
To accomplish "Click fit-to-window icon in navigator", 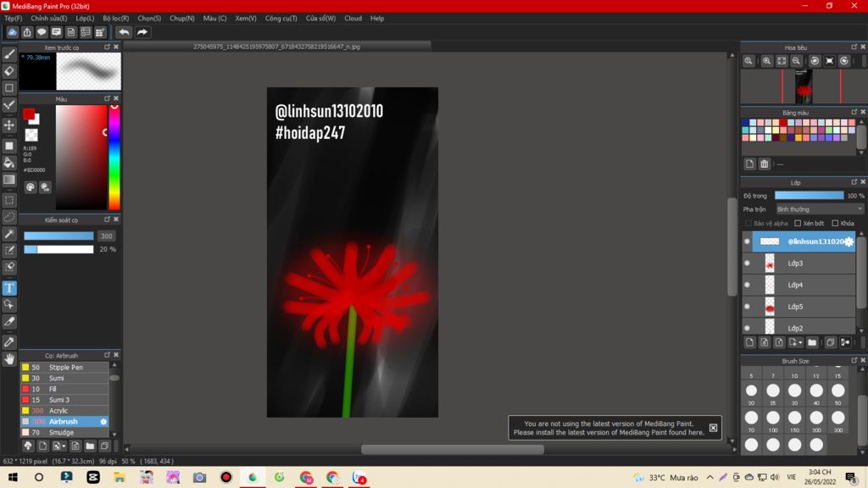I will pyautogui.click(x=782, y=61).
